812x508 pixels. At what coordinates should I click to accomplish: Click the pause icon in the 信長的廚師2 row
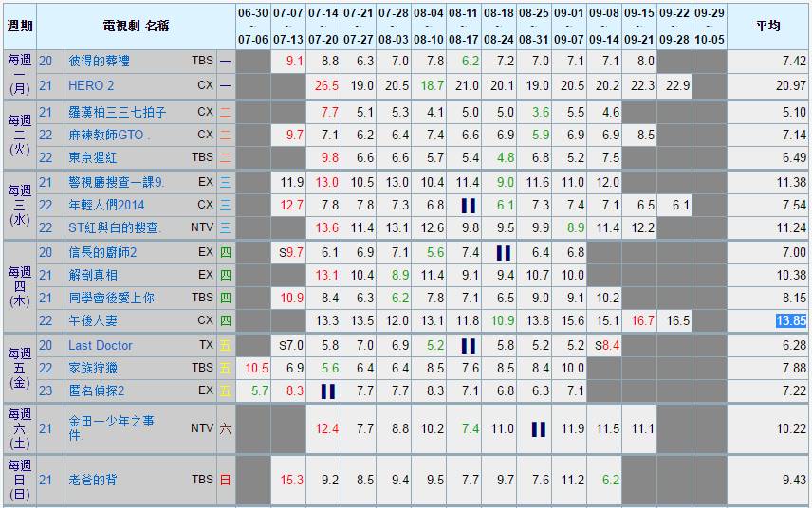[x=503, y=253]
